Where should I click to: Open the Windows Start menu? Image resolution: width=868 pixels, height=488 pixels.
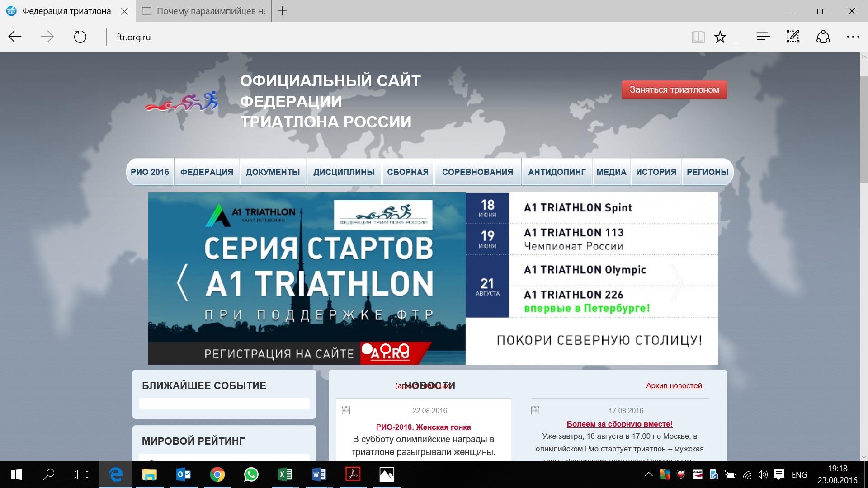pyautogui.click(x=16, y=474)
